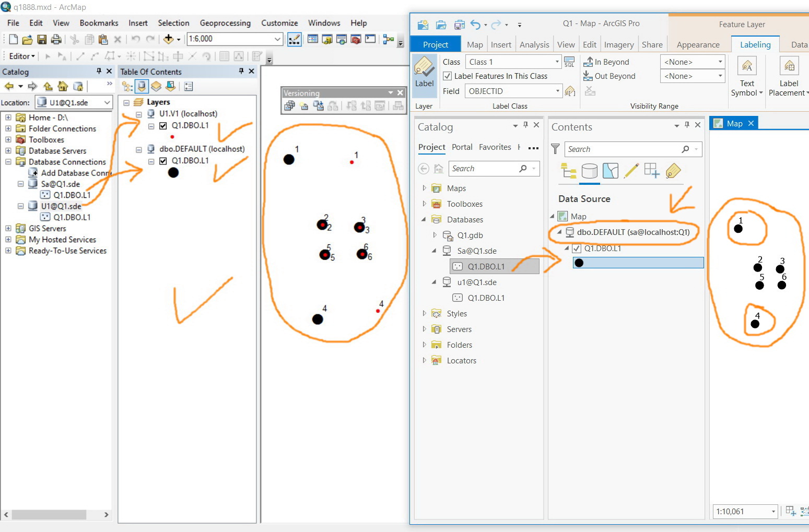The width and height of the screenshot is (809, 532).
Task: Collapse the Databases node in Pro Catalog
Action: point(424,219)
